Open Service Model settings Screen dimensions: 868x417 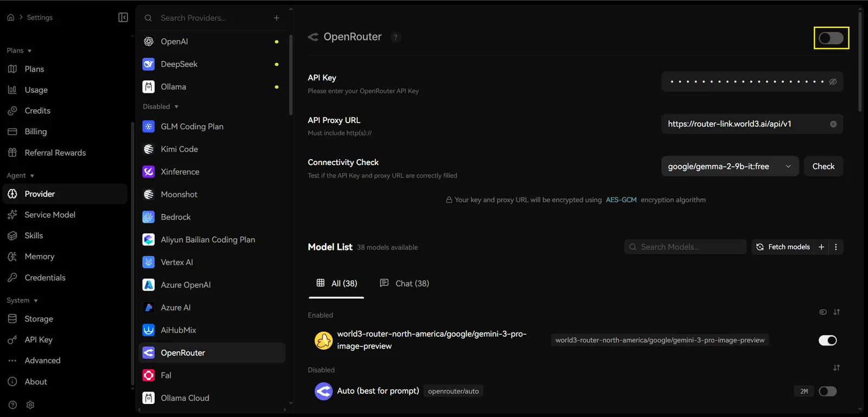point(65,215)
